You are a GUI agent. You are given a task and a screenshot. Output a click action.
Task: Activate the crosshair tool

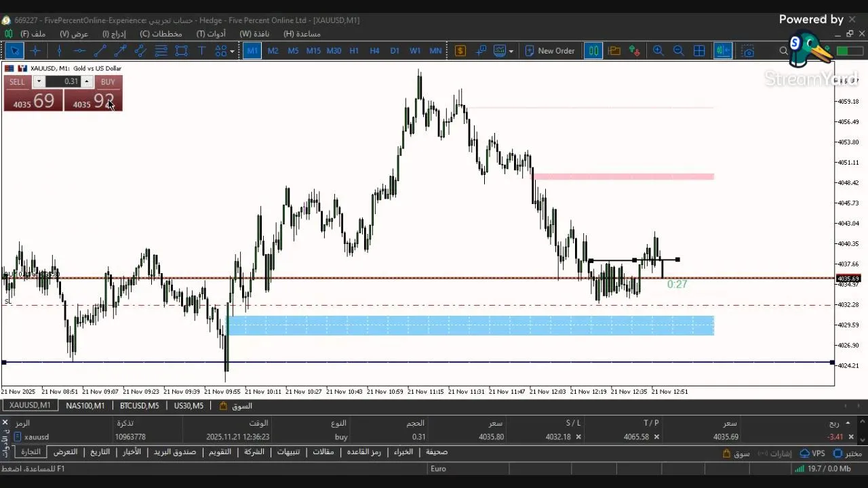pyautogui.click(x=35, y=51)
